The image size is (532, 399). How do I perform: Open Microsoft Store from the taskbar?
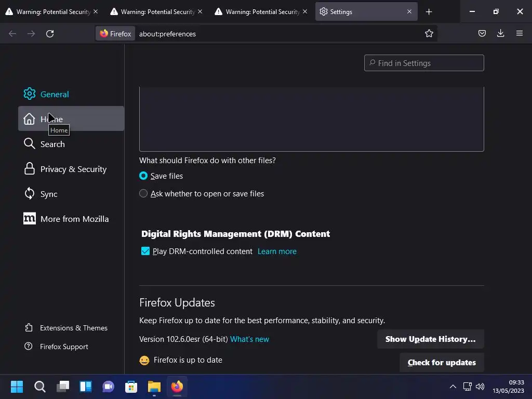[131, 387]
